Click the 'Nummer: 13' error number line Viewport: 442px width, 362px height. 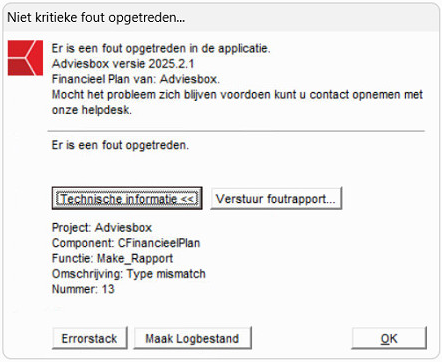(83, 289)
